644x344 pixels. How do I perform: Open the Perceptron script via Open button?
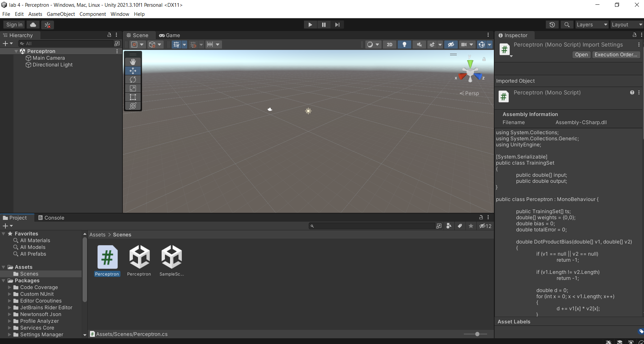pos(581,55)
